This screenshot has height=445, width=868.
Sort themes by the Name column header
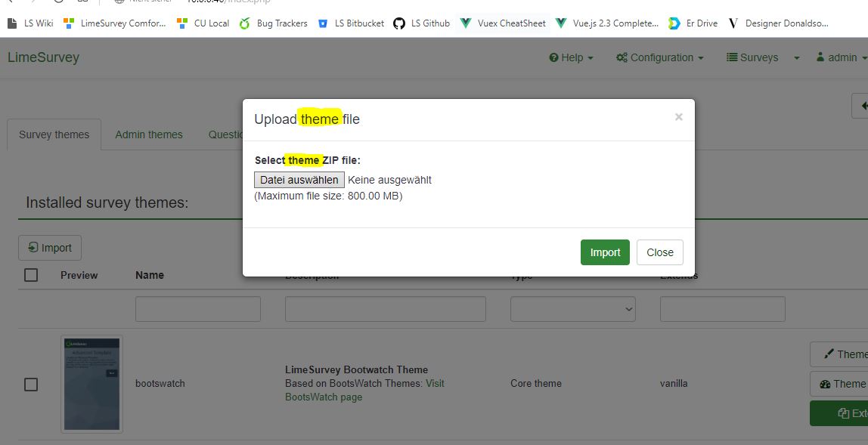150,275
